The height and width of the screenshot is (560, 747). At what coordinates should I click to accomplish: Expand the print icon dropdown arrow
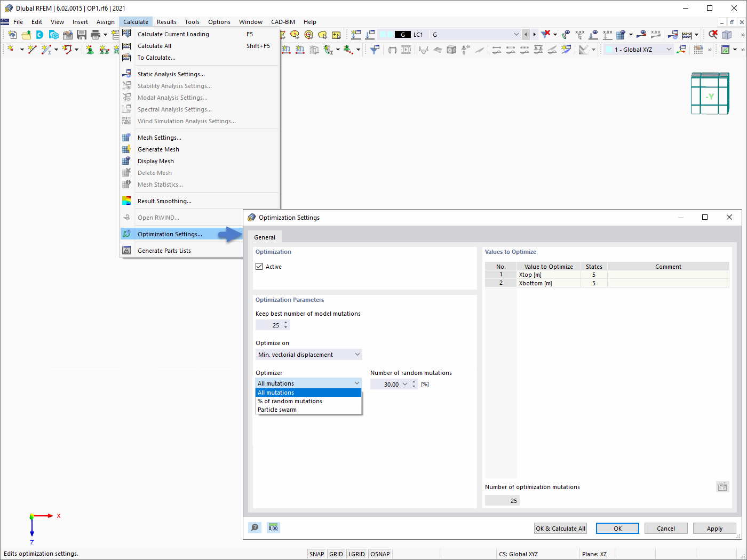pos(105,35)
